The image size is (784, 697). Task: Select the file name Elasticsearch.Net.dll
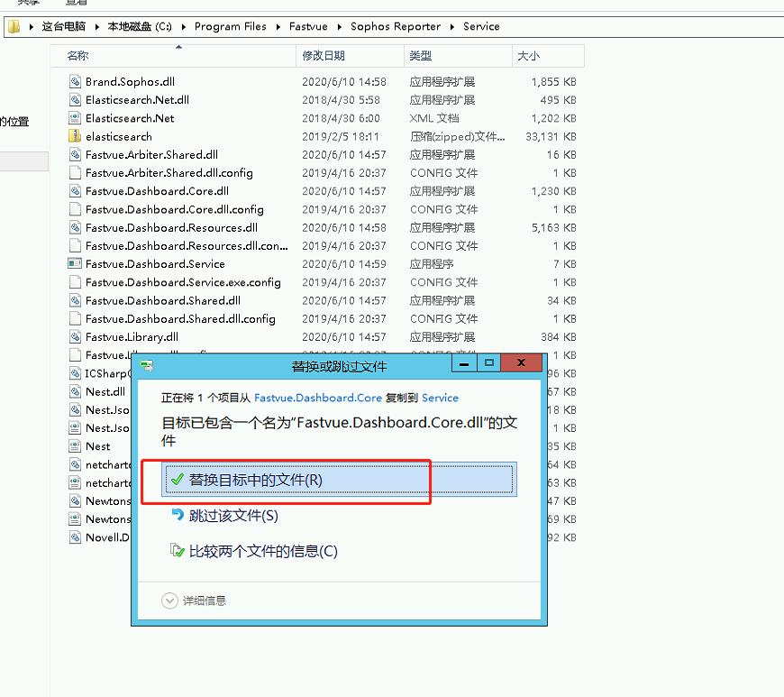click(x=138, y=99)
